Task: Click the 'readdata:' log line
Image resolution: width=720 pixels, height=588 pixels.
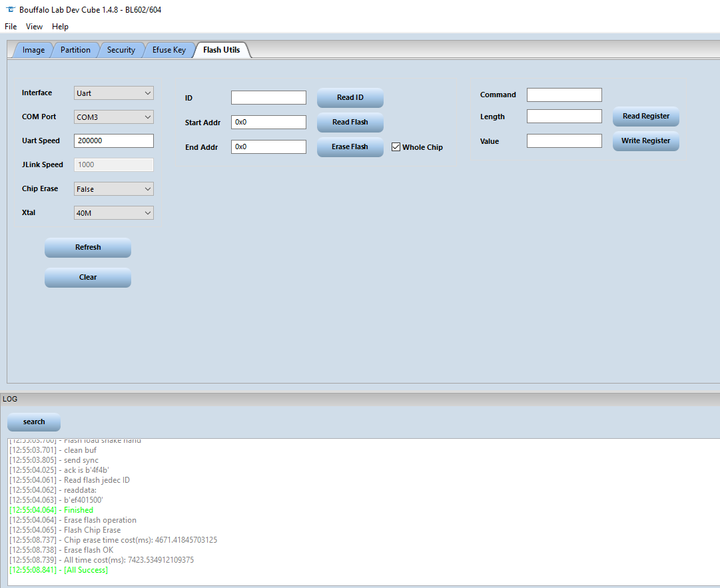Action: [53, 490]
